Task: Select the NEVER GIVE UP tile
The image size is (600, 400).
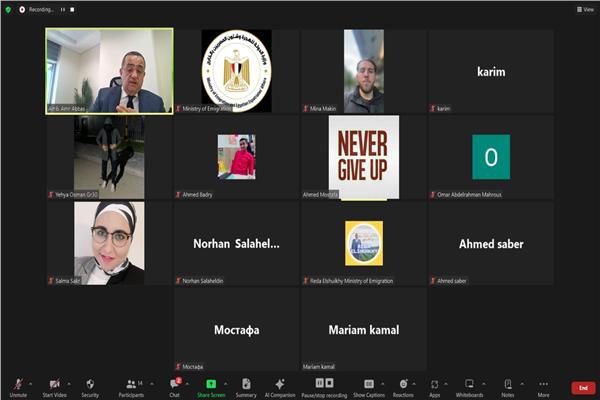Action: point(364,157)
